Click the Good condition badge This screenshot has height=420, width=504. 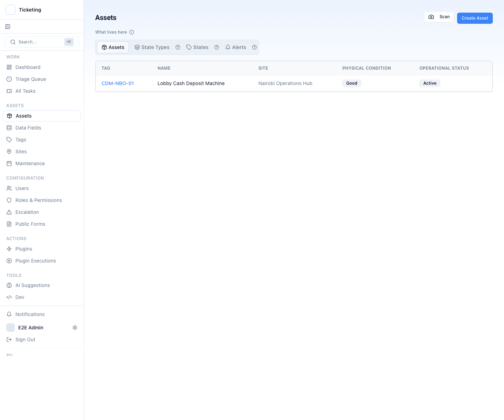(352, 83)
